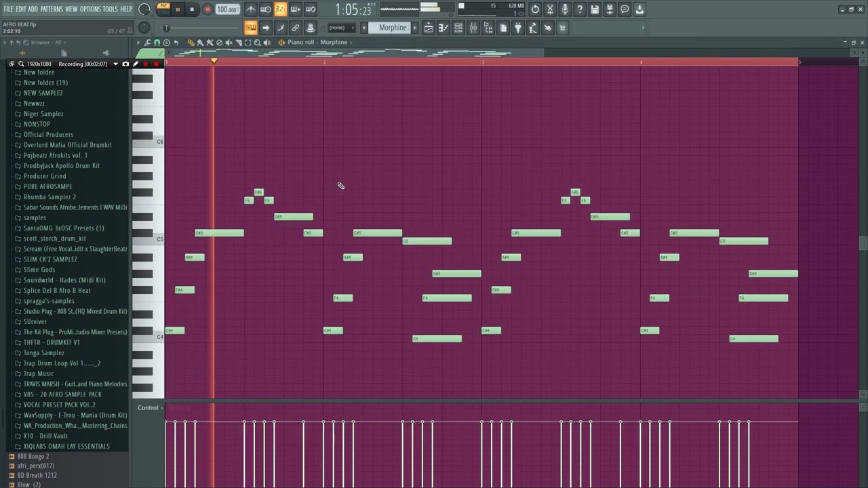Pause playback with the pause button

(178, 9)
